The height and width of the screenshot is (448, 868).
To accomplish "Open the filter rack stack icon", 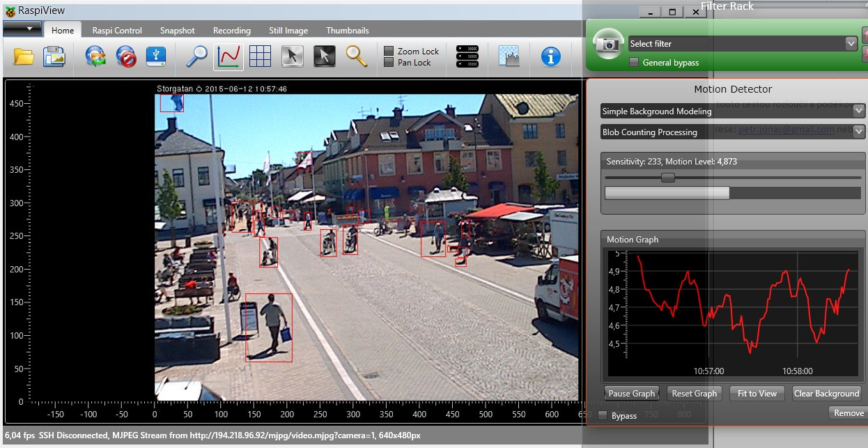I will 467,56.
